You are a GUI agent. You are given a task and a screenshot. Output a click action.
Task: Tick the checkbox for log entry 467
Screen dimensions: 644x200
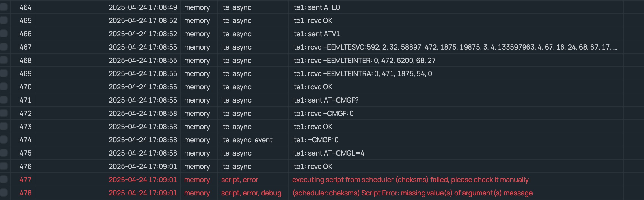tap(3, 47)
